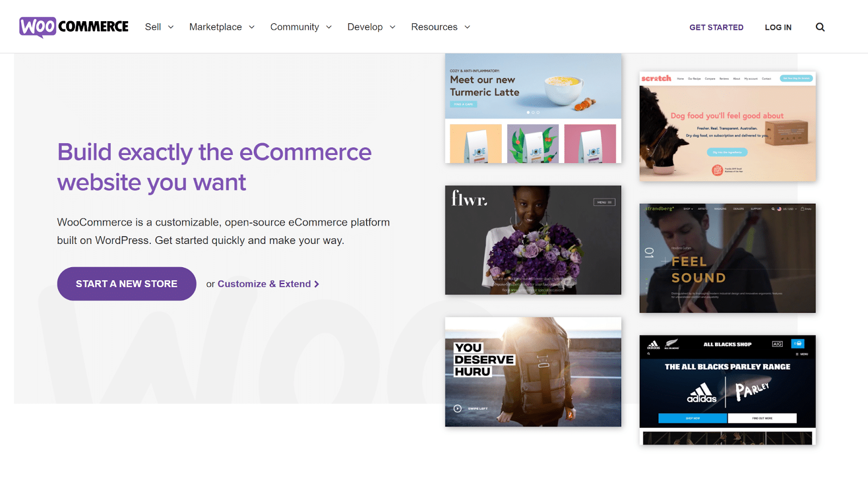
Task: Click the search icon in the strandberg navbar
Action: pos(773,209)
